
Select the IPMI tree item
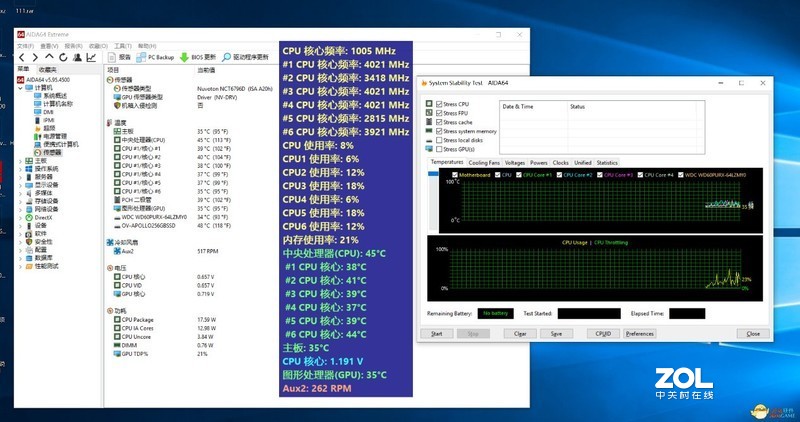pyautogui.click(x=44, y=120)
